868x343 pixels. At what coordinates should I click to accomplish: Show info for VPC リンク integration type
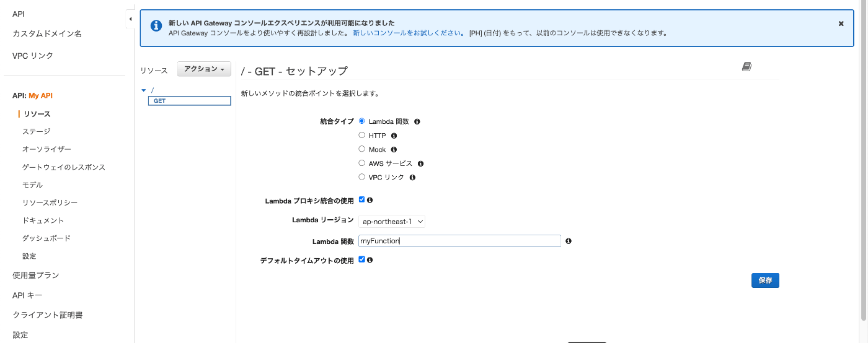412,178
